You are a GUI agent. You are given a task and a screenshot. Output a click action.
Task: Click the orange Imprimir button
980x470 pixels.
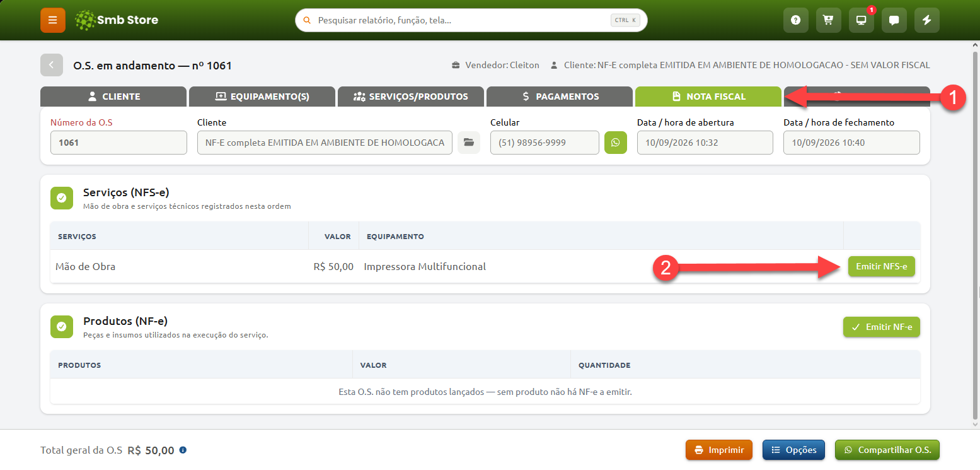(719, 450)
